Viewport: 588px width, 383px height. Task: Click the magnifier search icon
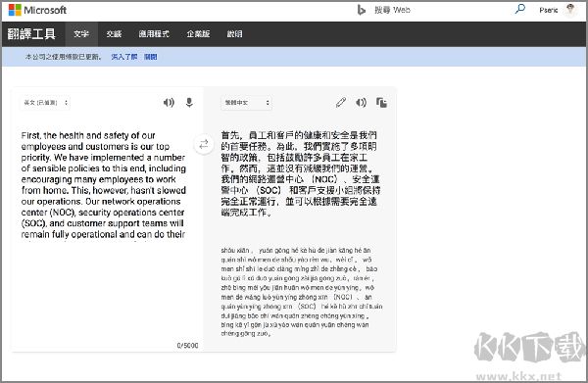point(519,9)
